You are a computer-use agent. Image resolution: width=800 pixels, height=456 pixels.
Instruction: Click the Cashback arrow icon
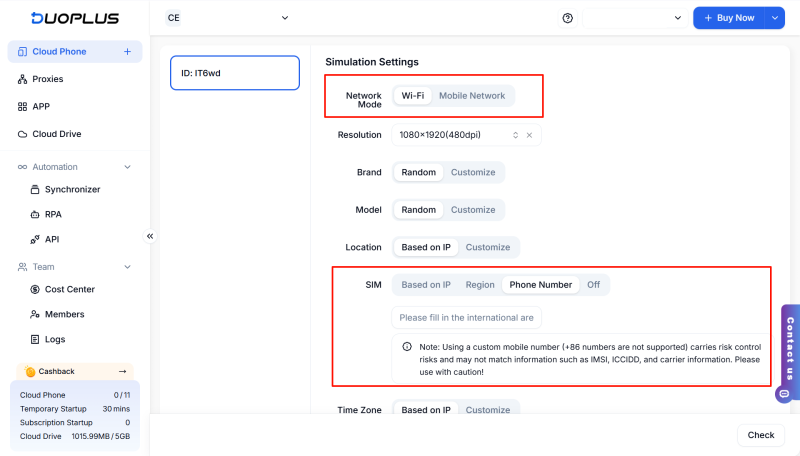(x=123, y=371)
